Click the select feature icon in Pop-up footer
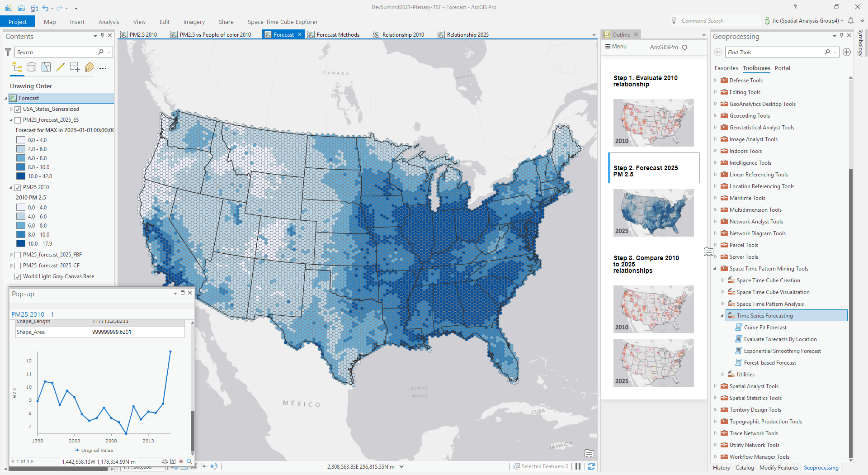The width and height of the screenshot is (868, 475). [x=173, y=461]
